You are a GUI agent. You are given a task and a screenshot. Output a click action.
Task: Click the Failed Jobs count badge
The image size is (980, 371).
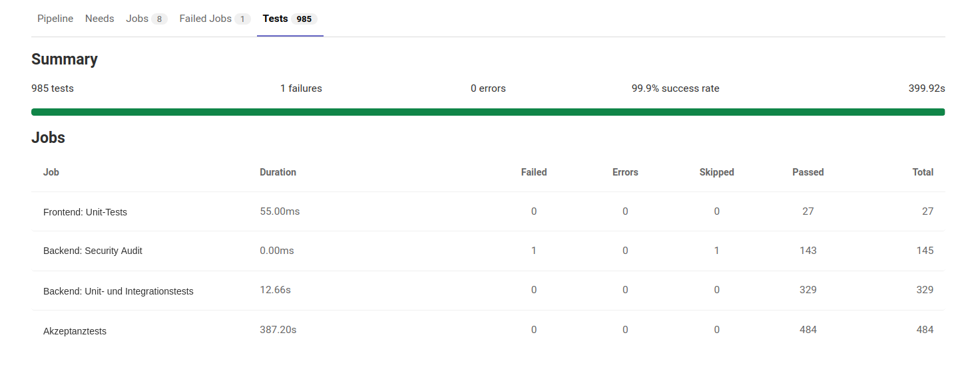242,19
